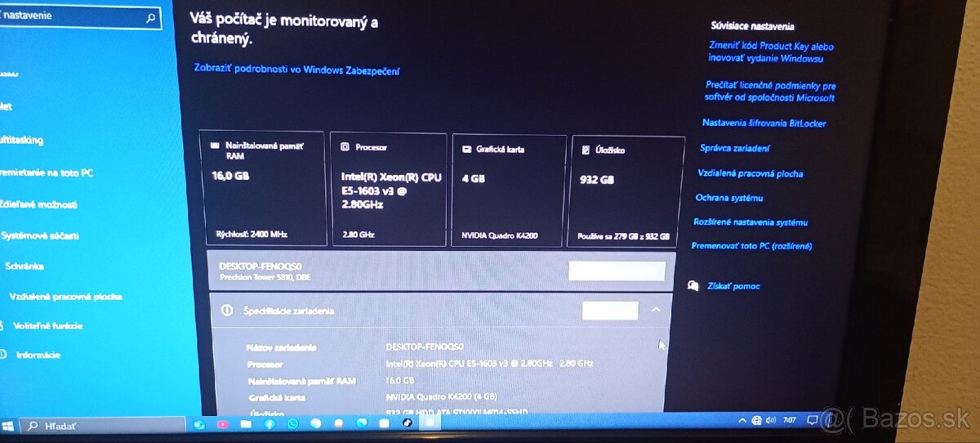Open Edge browser icon in taskbar
980x443 pixels.
point(361,423)
